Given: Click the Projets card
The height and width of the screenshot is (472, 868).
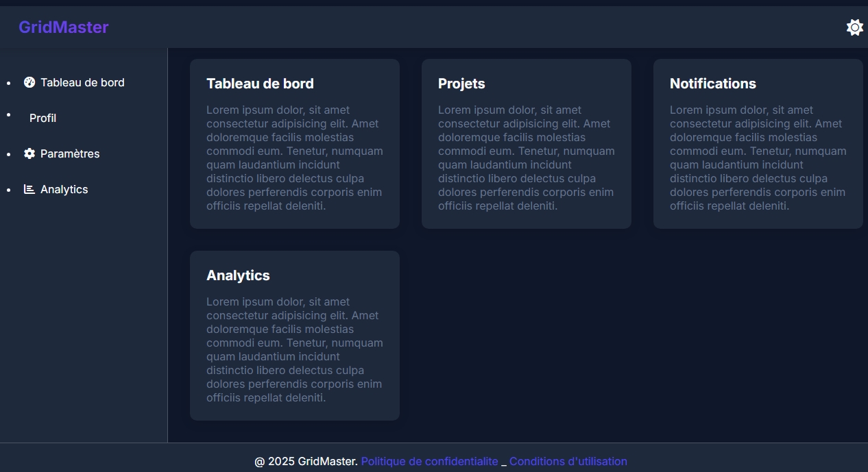Looking at the screenshot, I should pos(527,144).
